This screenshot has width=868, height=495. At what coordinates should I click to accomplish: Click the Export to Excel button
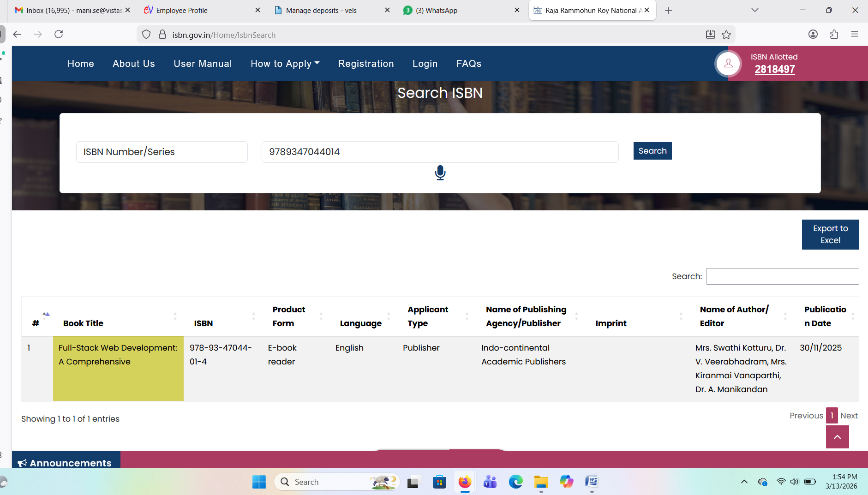830,234
